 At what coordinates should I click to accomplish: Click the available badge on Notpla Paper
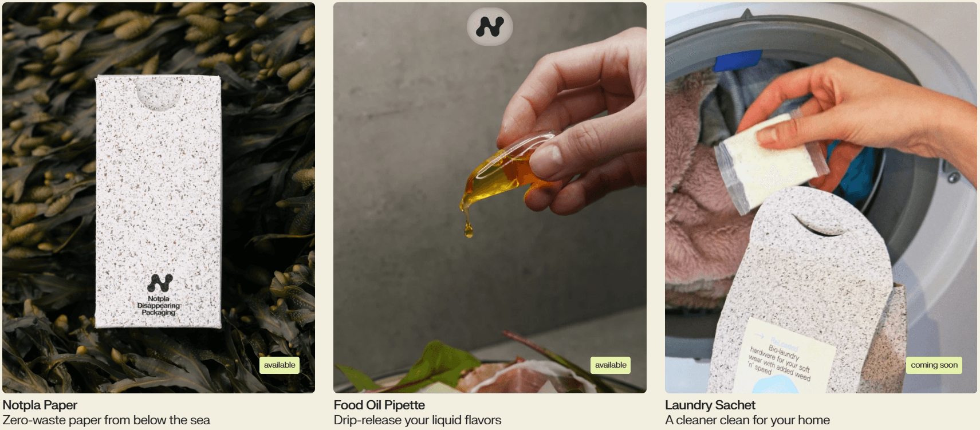click(x=280, y=365)
